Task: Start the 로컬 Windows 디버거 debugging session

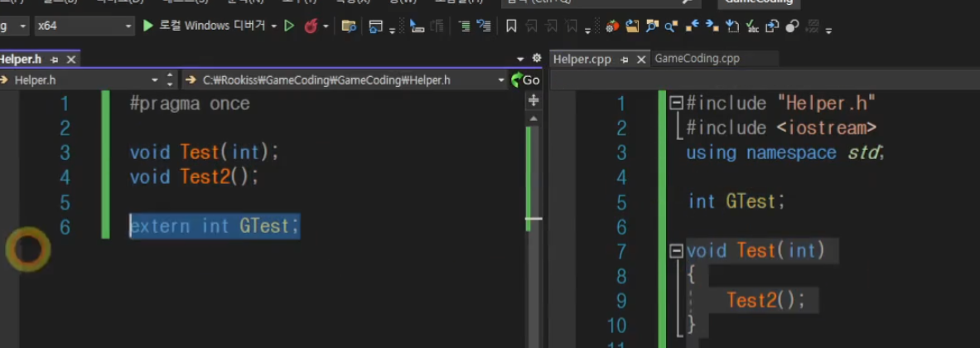Action: [206, 26]
